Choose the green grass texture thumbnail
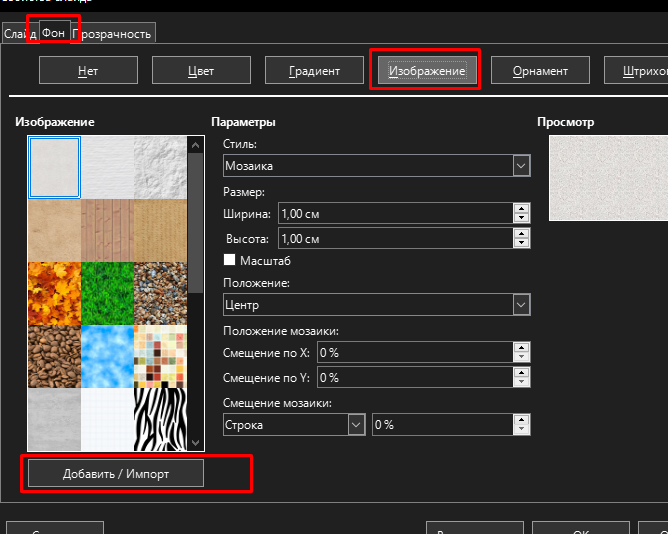668x534 pixels. (106, 291)
